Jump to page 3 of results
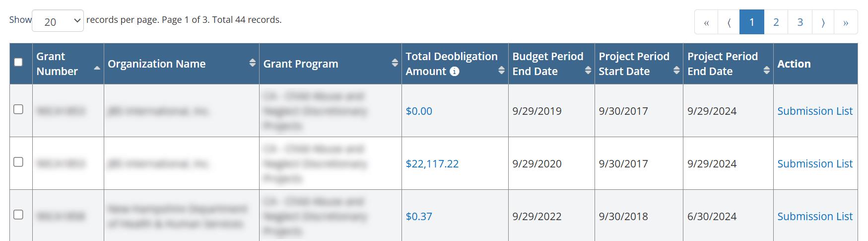 [x=800, y=22]
